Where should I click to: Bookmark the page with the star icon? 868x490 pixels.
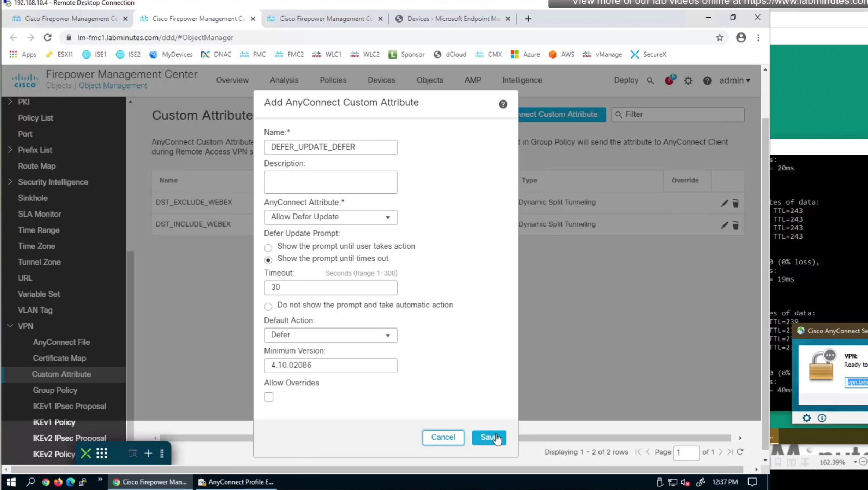pyautogui.click(x=719, y=38)
